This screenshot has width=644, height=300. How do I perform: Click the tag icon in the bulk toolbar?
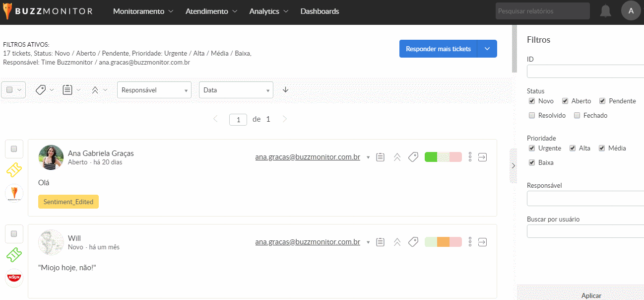41,90
